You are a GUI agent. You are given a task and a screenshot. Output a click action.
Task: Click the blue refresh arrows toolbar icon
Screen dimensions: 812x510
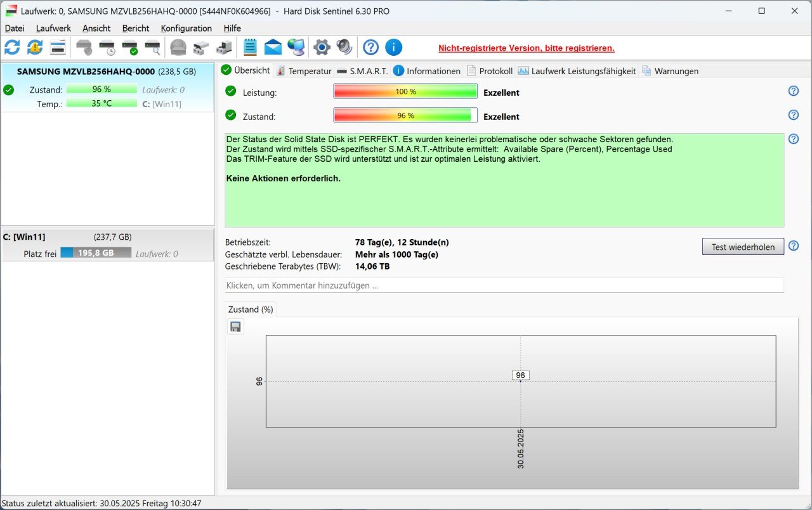coord(12,48)
